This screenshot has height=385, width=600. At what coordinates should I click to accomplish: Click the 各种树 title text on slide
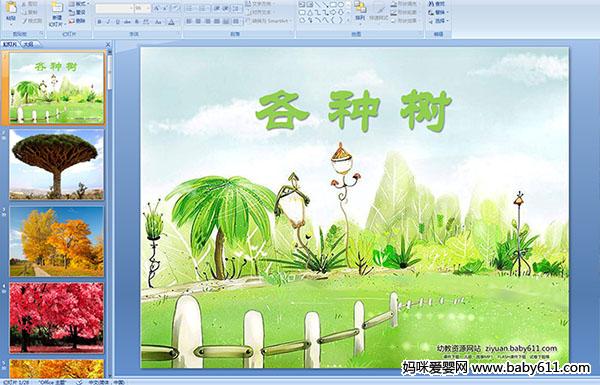354,111
